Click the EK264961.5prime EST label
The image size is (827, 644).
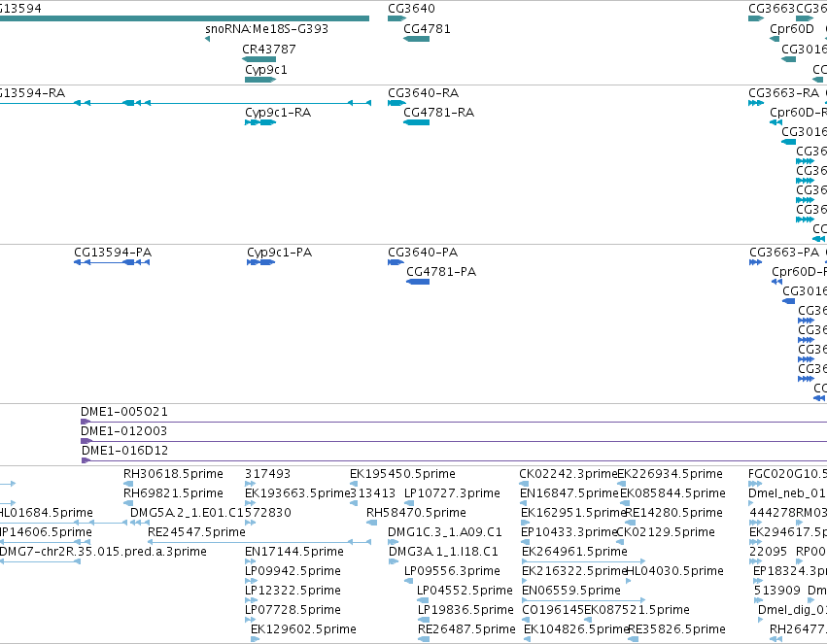[574, 552]
